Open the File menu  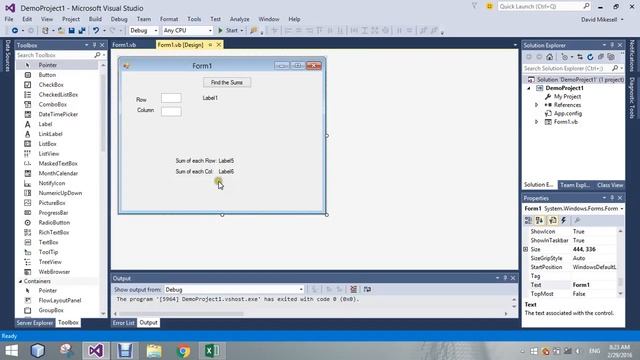click(9, 19)
